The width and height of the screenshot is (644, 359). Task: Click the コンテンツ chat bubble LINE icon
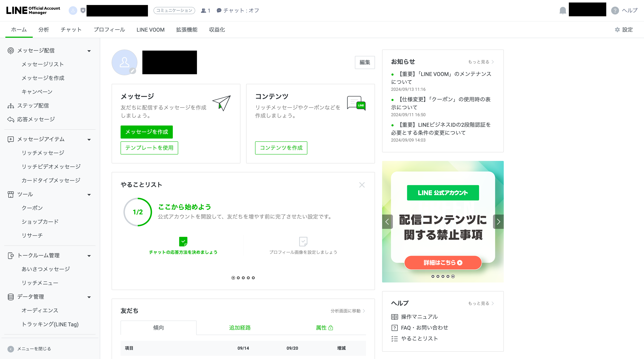pos(356,103)
